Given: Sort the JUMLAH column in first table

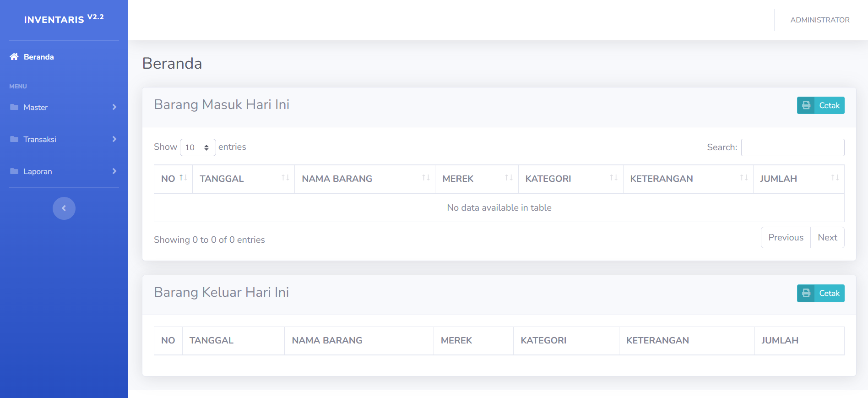Looking at the screenshot, I should click(x=835, y=178).
